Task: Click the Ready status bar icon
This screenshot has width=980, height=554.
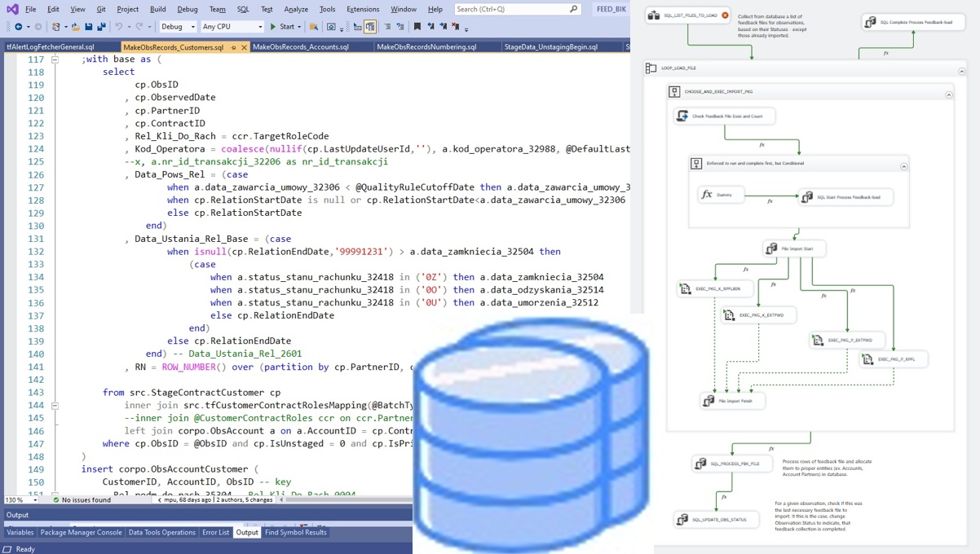Action: [x=8, y=549]
